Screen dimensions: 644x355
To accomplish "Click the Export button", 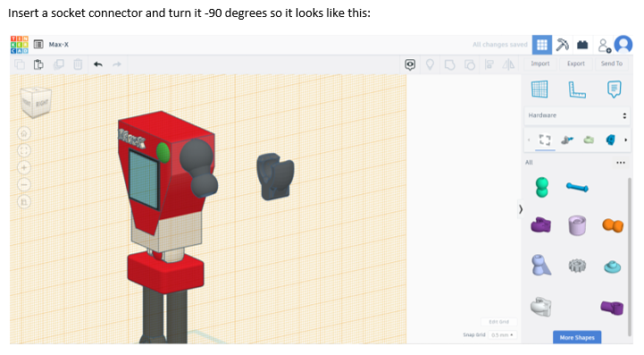I will [575, 63].
